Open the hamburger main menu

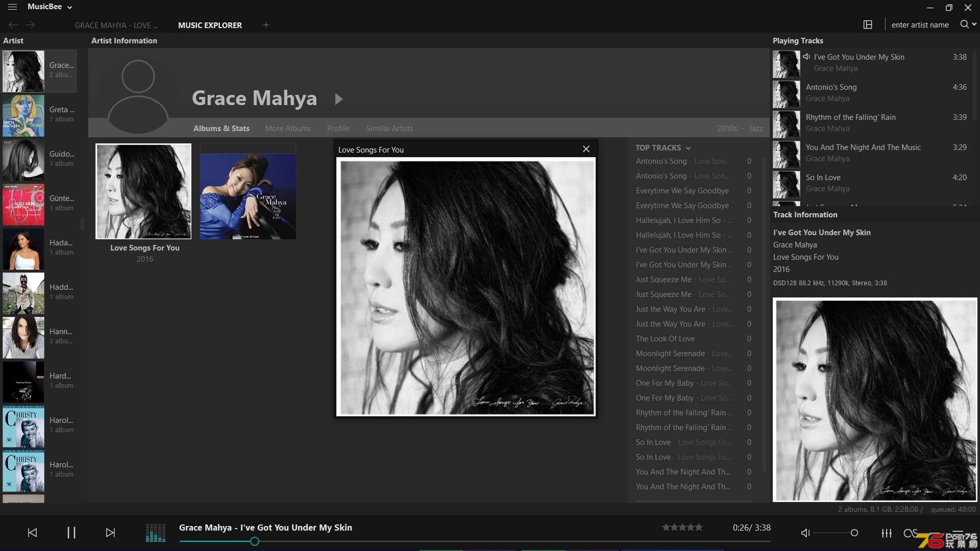pos(12,7)
